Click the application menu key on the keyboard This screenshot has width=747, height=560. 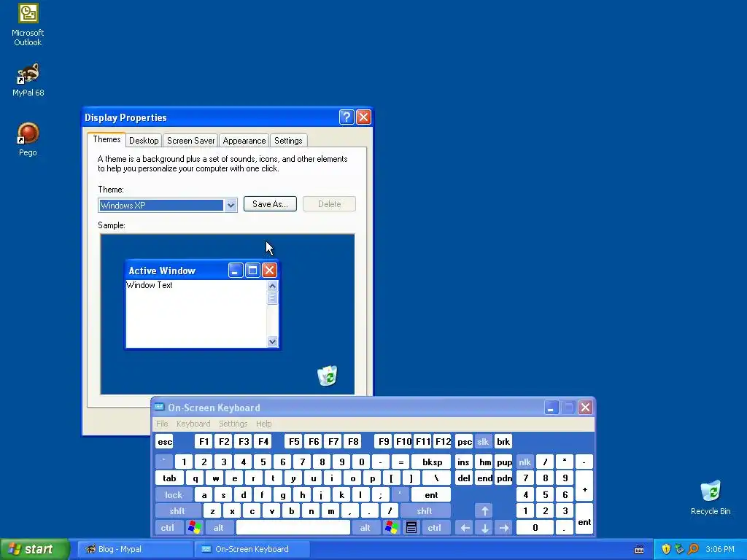pos(411,528)
